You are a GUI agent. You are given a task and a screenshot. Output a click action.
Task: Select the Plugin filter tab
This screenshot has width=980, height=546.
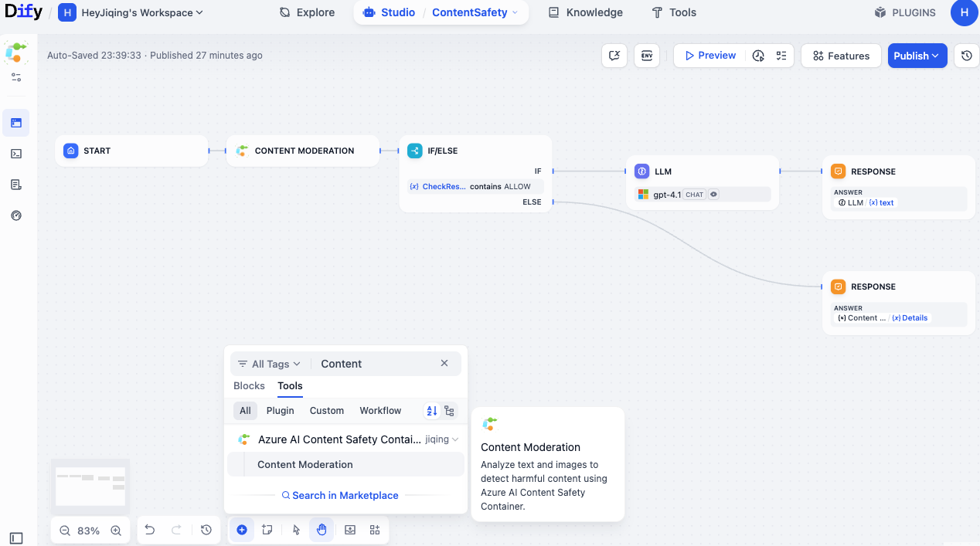pos(280,411)
